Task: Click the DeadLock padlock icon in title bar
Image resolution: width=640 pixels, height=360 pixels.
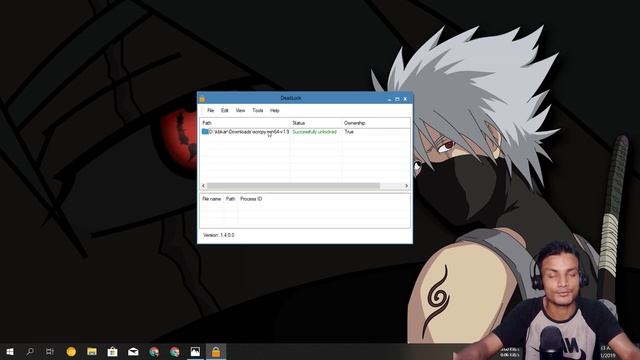Action: [x=202, y=98]
